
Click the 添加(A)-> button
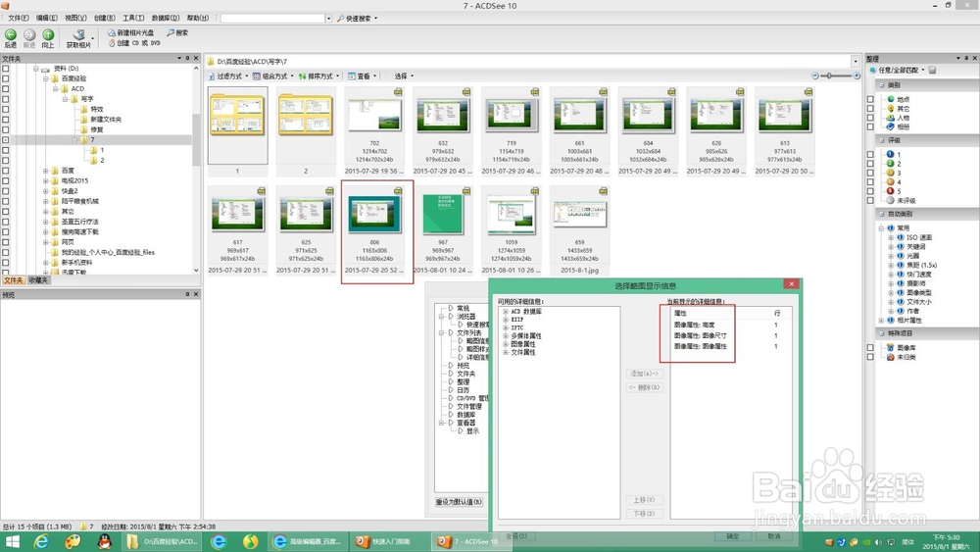(645, 374)
